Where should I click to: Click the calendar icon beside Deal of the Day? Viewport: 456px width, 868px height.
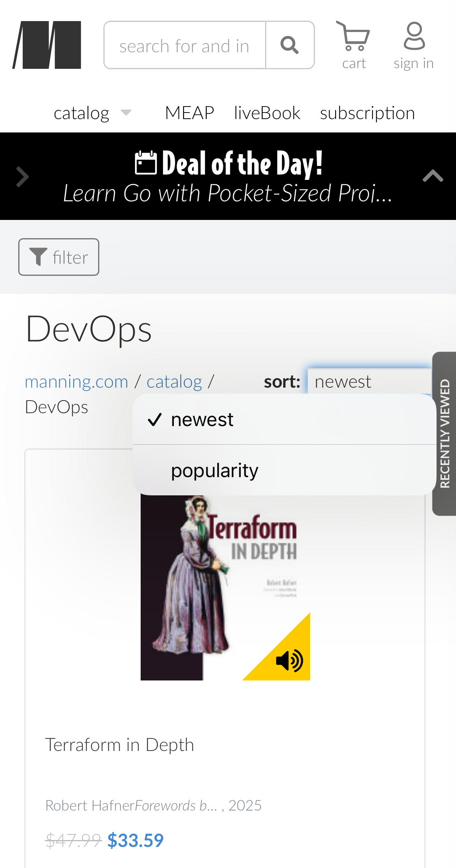click(x=146, y=163)
